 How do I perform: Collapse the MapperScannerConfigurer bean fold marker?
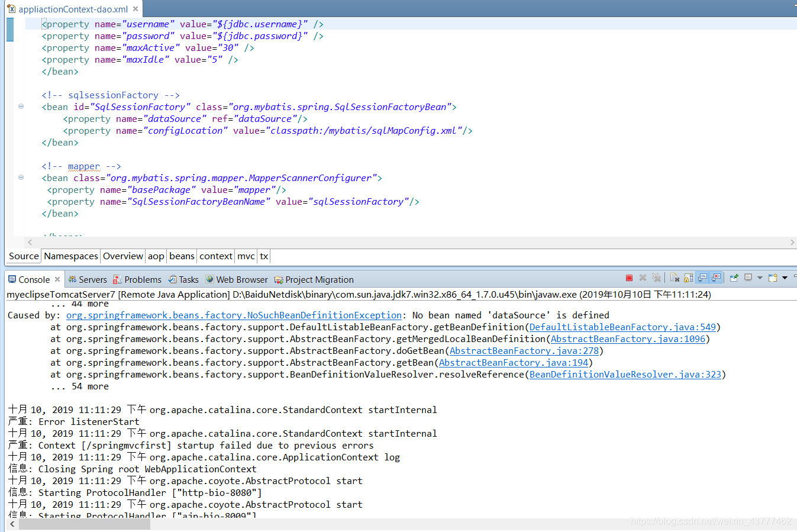point(21,178)
